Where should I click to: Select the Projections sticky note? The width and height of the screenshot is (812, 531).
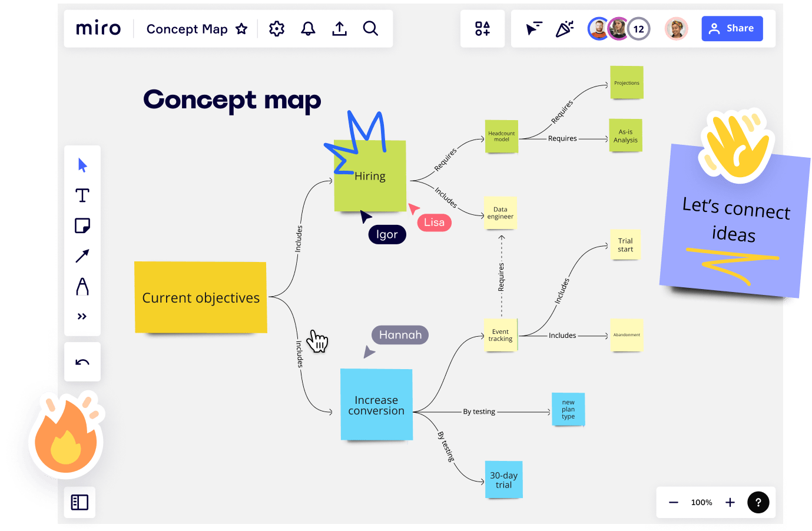click(627, 82)
